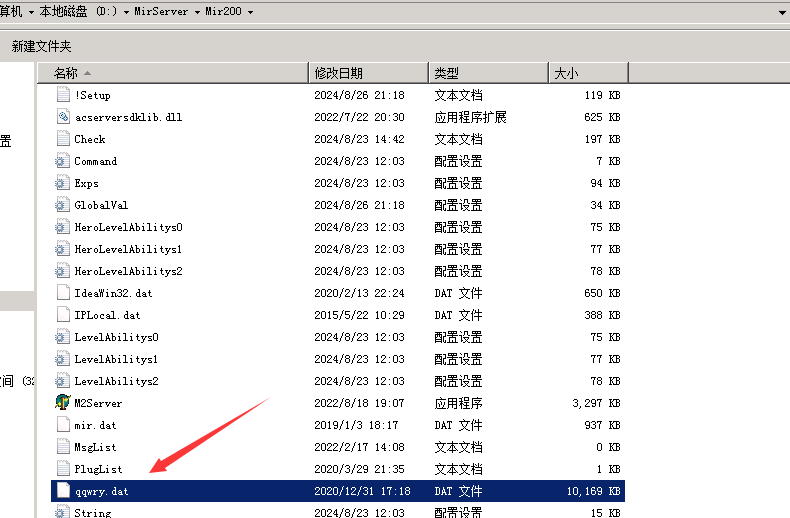Viewport: 790px width, 518px height.
Task: Click 本地磁盘 (D:) breadcrumb segment
Action: point(78,11)
